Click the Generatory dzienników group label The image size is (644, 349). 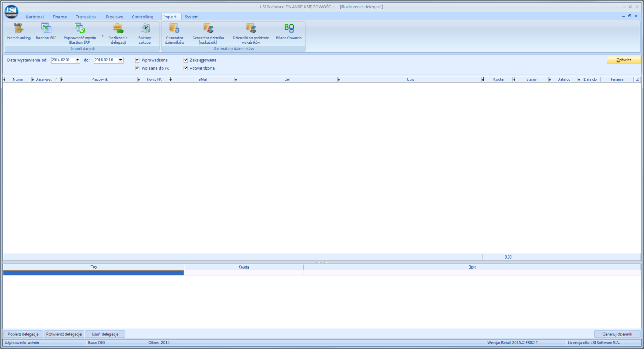coord(234,49)
